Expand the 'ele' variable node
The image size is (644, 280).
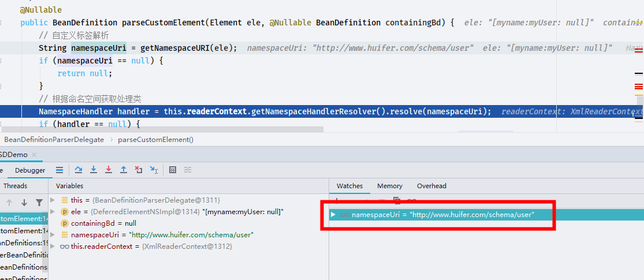[x=52, y=211]
